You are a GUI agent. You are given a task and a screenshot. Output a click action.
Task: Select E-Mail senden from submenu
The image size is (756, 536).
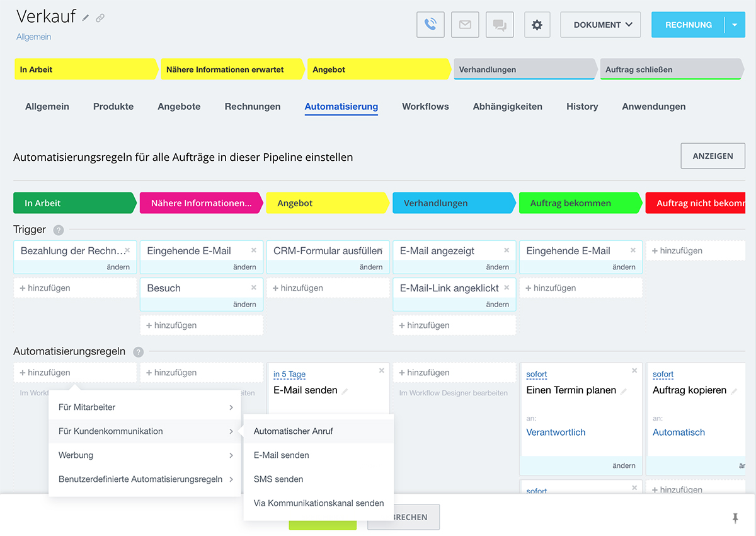[x=319, y=455]
